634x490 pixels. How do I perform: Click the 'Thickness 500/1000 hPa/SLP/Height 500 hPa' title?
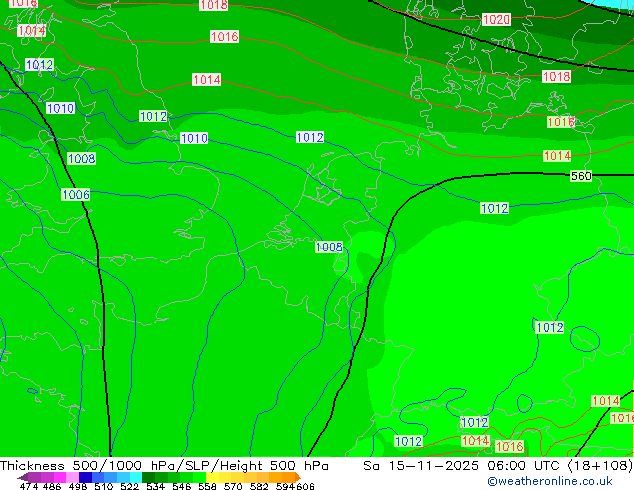click(164, 466)
